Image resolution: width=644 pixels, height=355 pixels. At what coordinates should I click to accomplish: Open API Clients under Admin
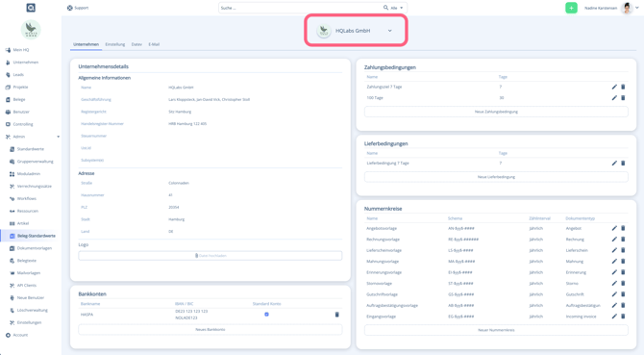(26, 285)
